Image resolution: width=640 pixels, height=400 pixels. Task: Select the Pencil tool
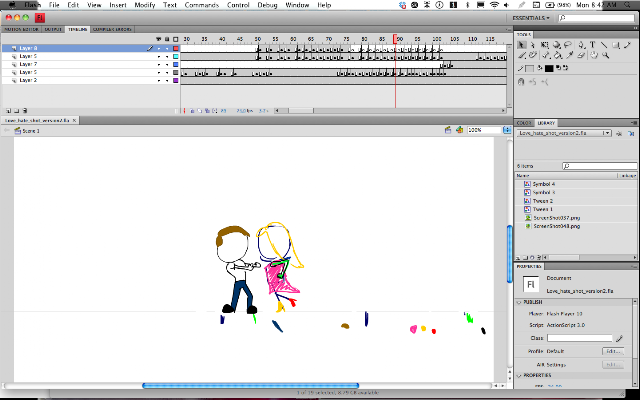point(627,45)
